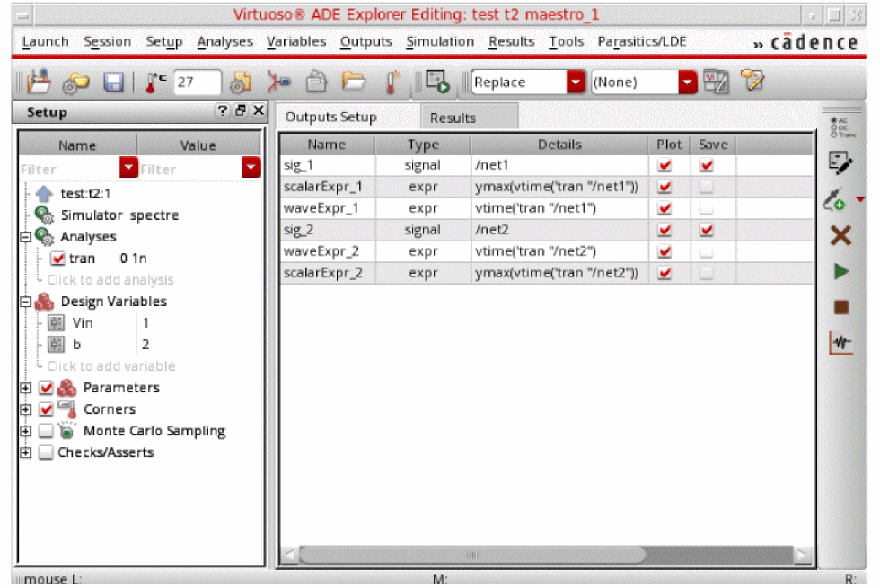Click the Stop Simulation square icon
The width and height of the screenshot is (880, 588).
[841, 307]
